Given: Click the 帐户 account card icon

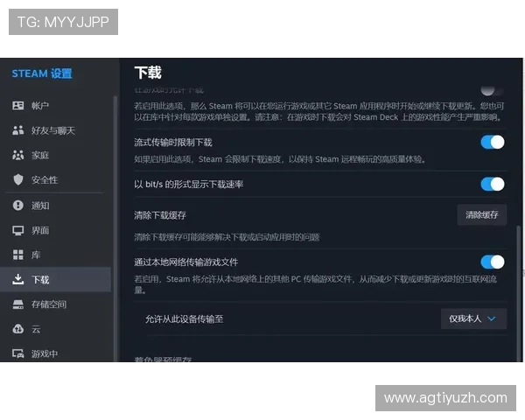Looking at the screenshot, I should 18,106.
